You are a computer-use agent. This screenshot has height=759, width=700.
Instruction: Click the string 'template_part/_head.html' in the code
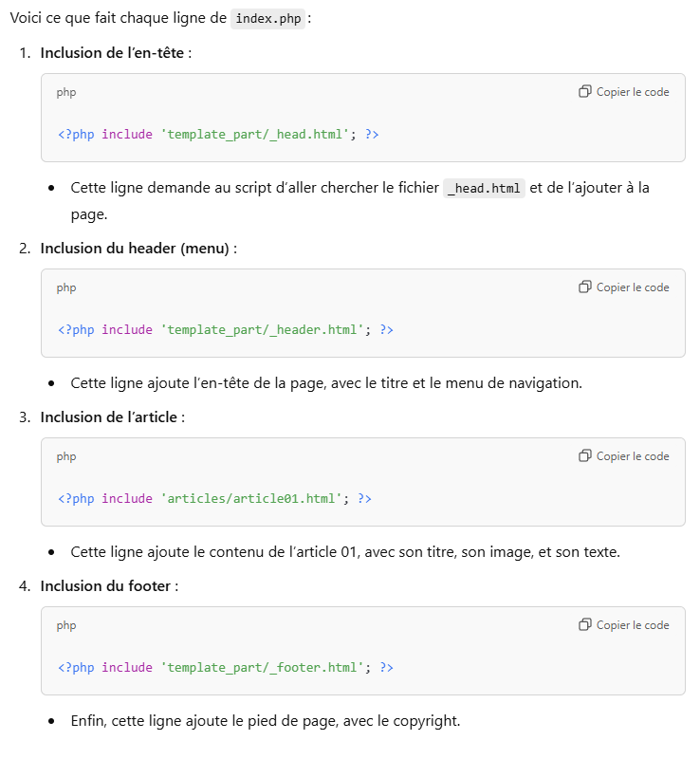pos(255,135)
